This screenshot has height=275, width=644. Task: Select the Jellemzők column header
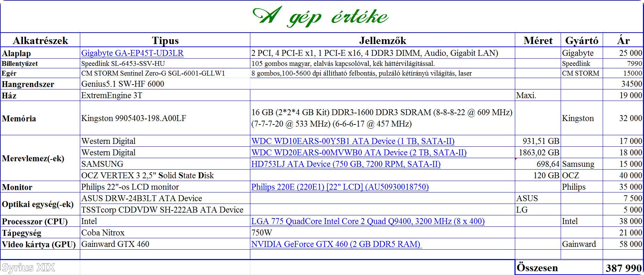point(383,41)
